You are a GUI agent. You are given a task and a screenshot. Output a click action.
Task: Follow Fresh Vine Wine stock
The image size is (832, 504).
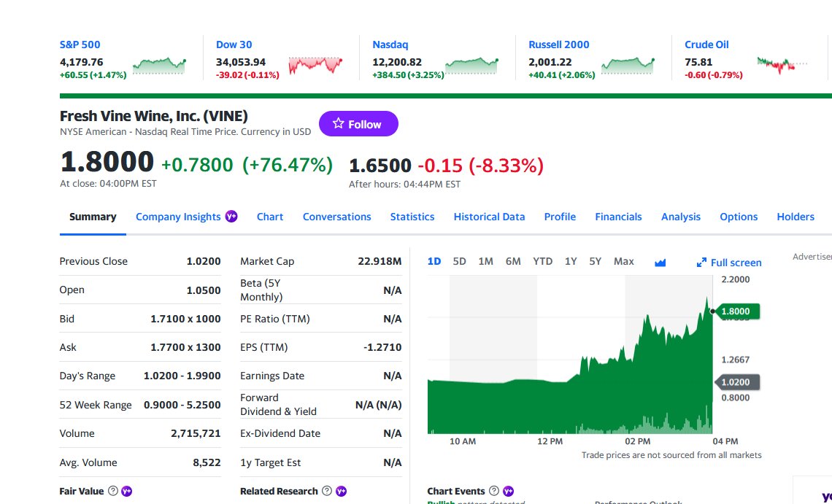[358, 123]
